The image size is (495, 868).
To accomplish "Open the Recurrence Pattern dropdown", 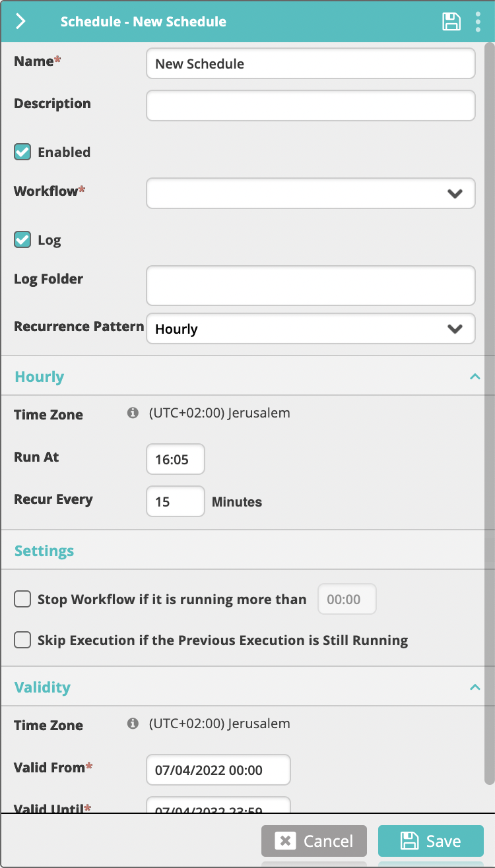I will tap(311, 328).
